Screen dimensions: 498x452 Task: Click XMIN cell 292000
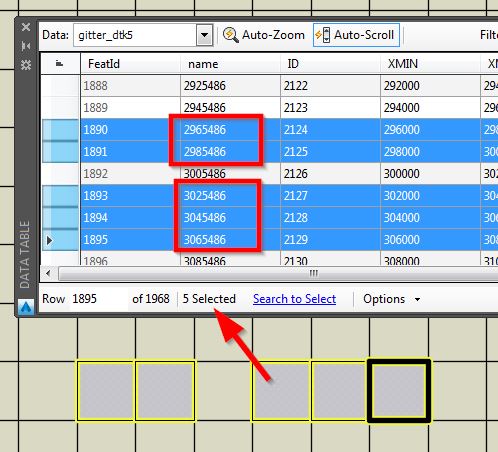click(x=430, y=86)
